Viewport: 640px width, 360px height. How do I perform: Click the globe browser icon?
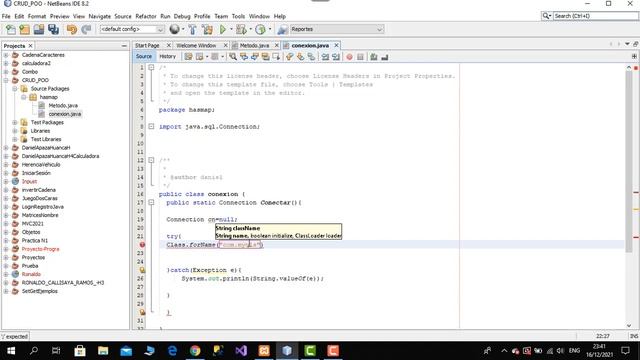click(x=174, y=29)
